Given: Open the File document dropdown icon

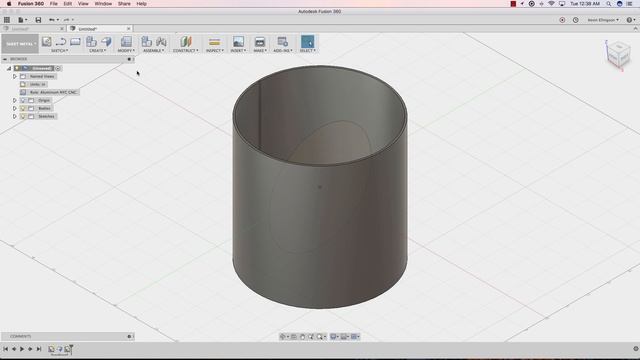Looking at the screenshot, I should [22, 20].
